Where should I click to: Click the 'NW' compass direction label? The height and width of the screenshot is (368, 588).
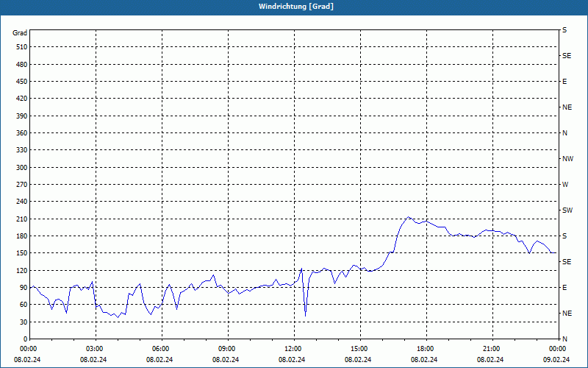click(x=567, y=159)
